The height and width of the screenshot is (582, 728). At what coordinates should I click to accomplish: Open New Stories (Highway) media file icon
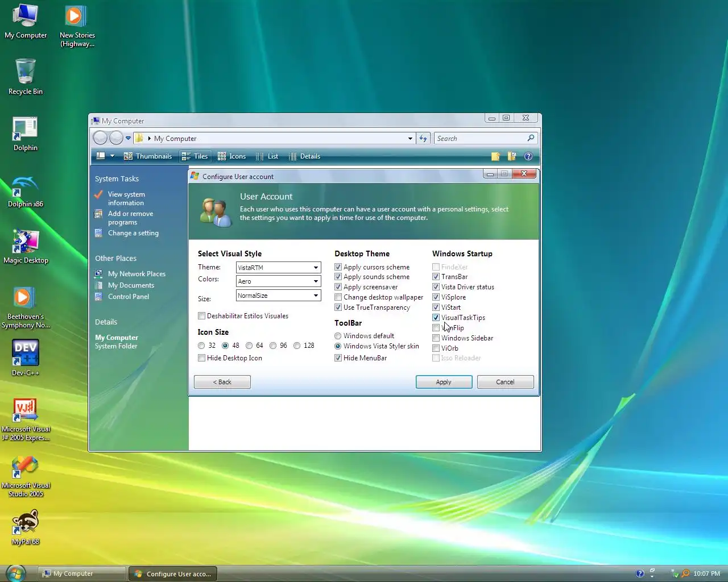coord(77,26)
